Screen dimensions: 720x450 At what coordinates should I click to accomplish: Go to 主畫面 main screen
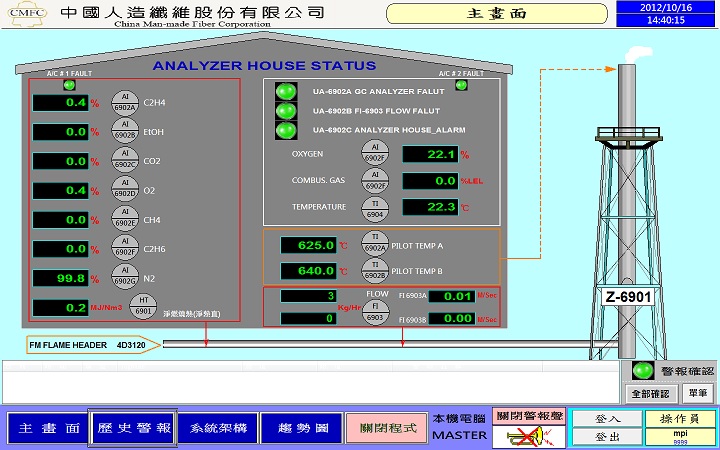(x=45, y=427)
